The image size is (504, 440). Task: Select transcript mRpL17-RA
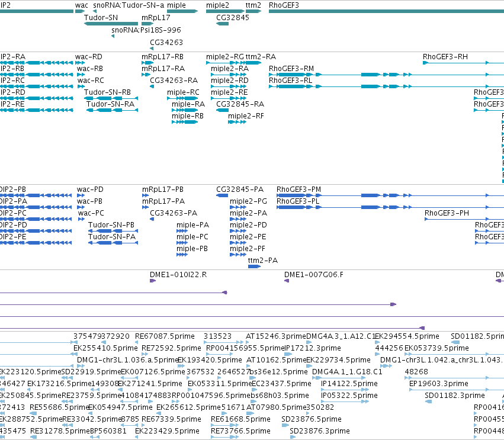(x=163, y=69)
